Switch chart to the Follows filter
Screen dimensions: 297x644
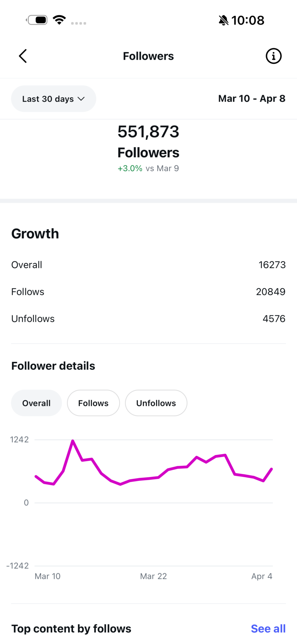click(x=93, y=403)
